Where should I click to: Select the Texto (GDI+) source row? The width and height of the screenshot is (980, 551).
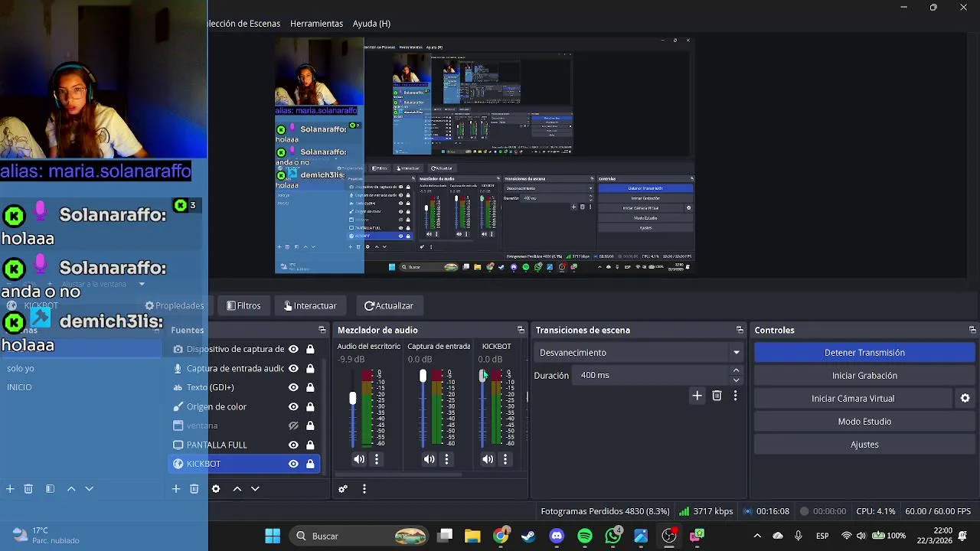244,387
